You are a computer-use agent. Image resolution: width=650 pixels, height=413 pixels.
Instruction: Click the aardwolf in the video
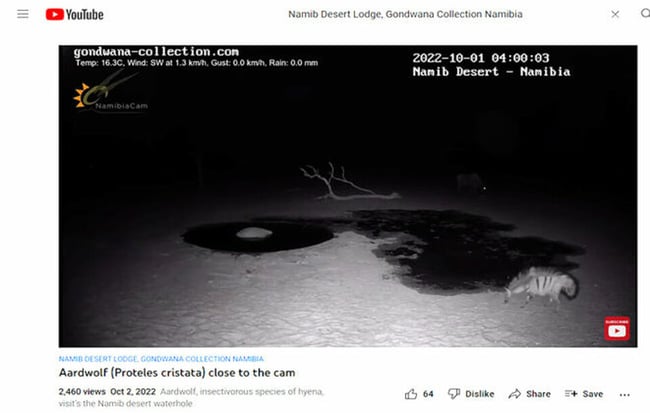coord(541,284)
